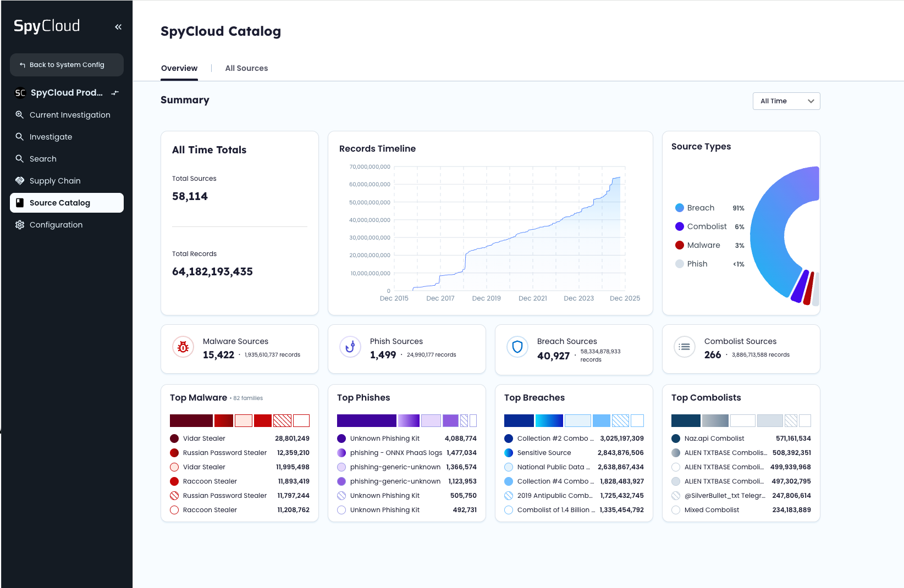This screenshot has height=588, width=904.
Task: Select @SilverBullet_txt Telegram combolist row
Action: click(741, 496)
